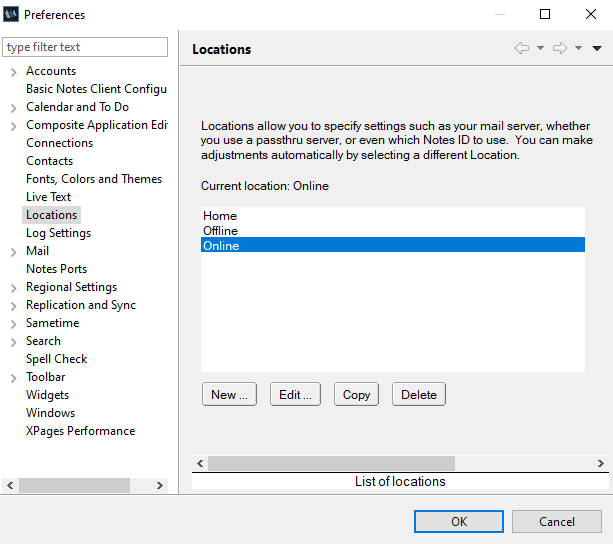Confirm preferences with OK button

pos(459,521)
